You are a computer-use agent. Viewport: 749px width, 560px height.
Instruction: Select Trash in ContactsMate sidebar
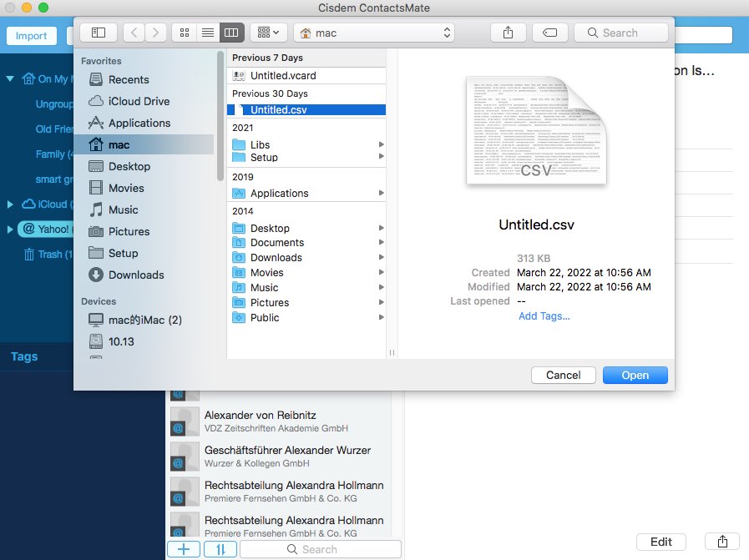coord(48,254)
